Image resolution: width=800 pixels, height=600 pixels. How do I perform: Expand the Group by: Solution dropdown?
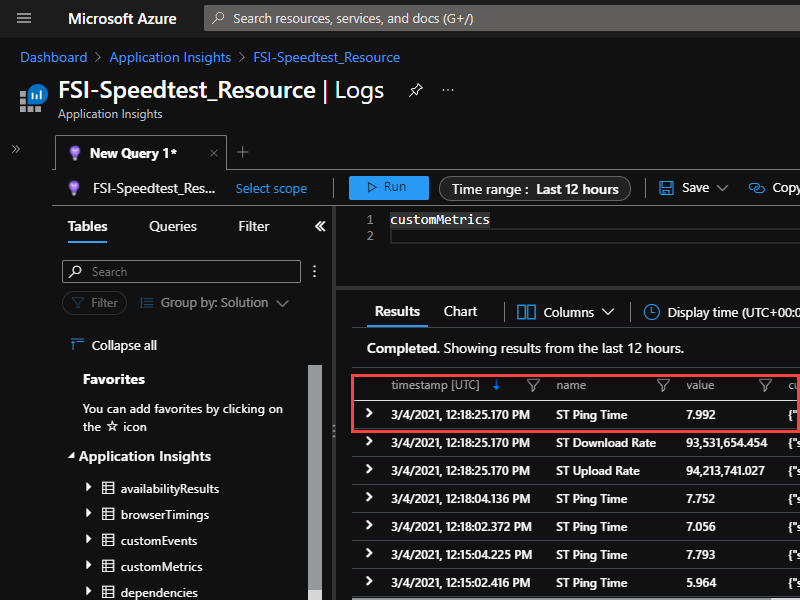click(213, 302)
